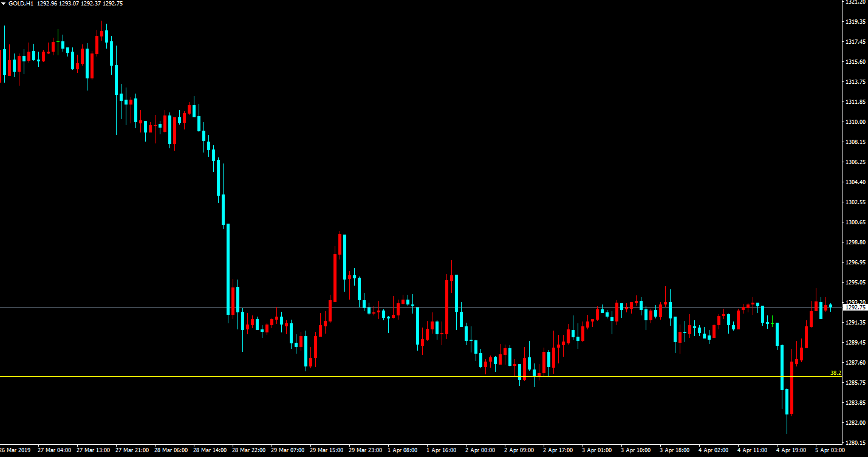The image size is (868, 457).
Task: Click the 27 Mar 04:00 time axis label
Action: tap(54, 450)
